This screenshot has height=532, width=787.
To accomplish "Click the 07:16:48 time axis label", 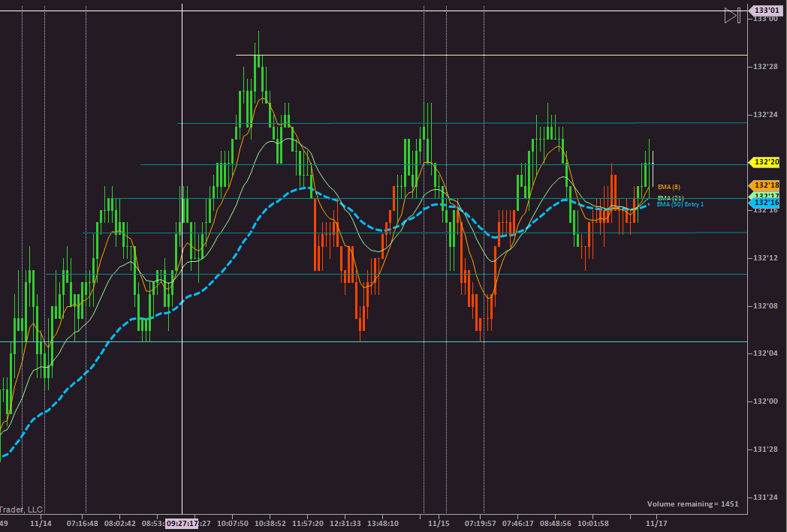I will click(83, 524).
